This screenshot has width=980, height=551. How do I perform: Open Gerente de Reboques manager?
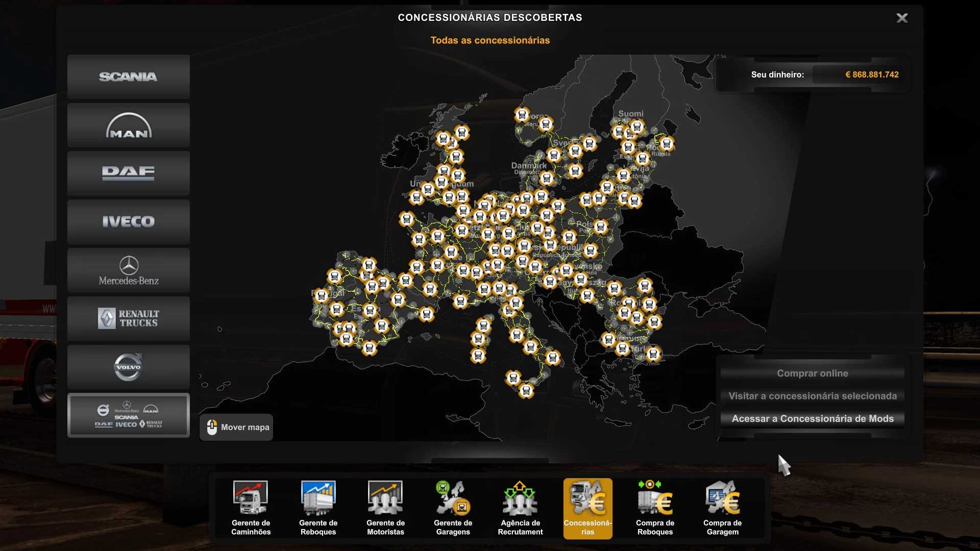coord(318,508)
